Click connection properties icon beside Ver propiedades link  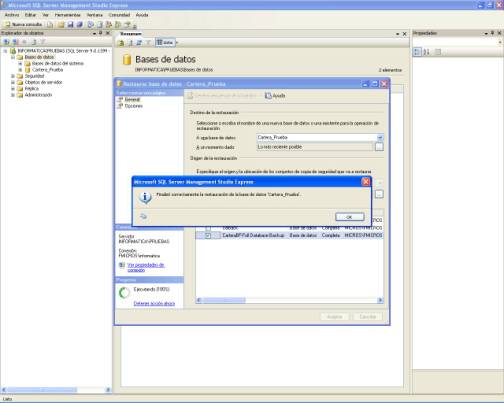click(122, 265)
